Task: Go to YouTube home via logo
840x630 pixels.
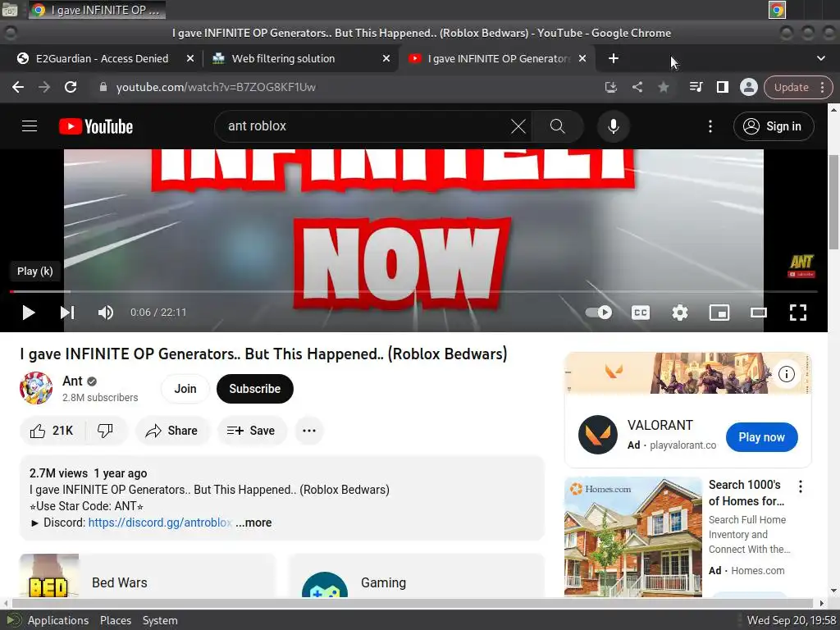Action: (96, 126)
